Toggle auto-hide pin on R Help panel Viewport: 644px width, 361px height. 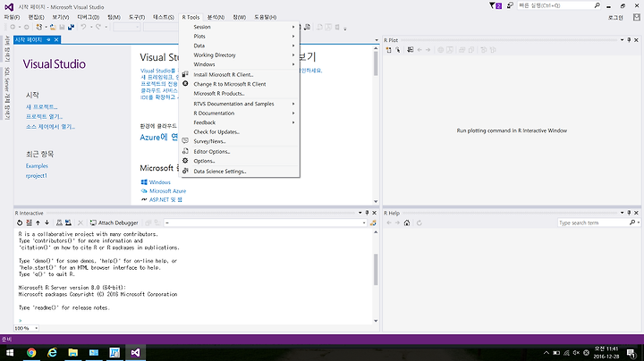click(629, 213)
